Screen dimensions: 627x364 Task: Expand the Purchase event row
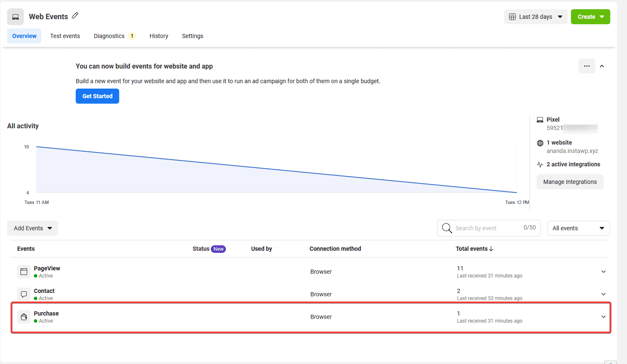[603, 317]
